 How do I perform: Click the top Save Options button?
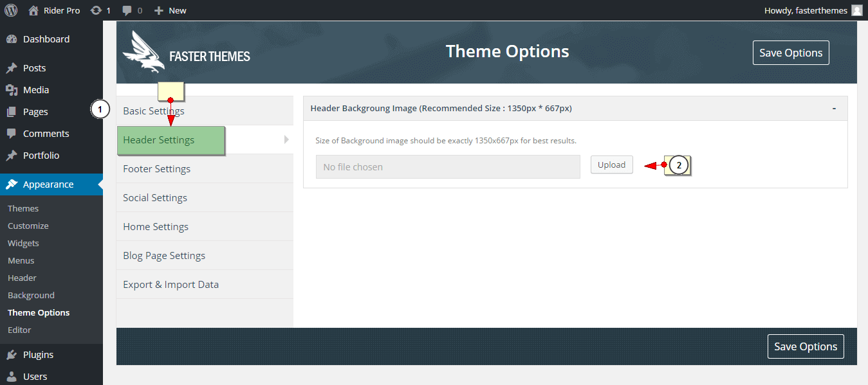tap(791, 53)
